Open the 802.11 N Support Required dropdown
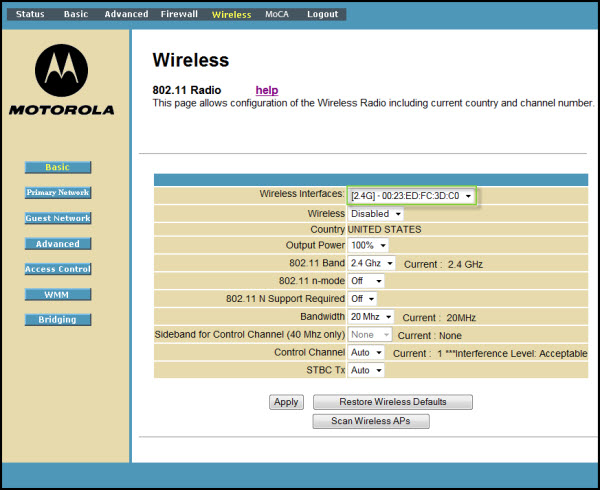This screenshot has width=600, height=490. [x=361, y=299]
